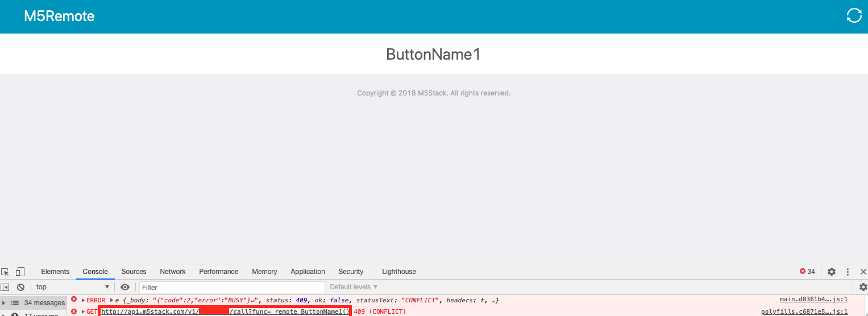Image resolution: width=868 pixels, height=316 pixels.
Task: Open console settings gear
Action: pyautogui.click(x=863, y=287)
